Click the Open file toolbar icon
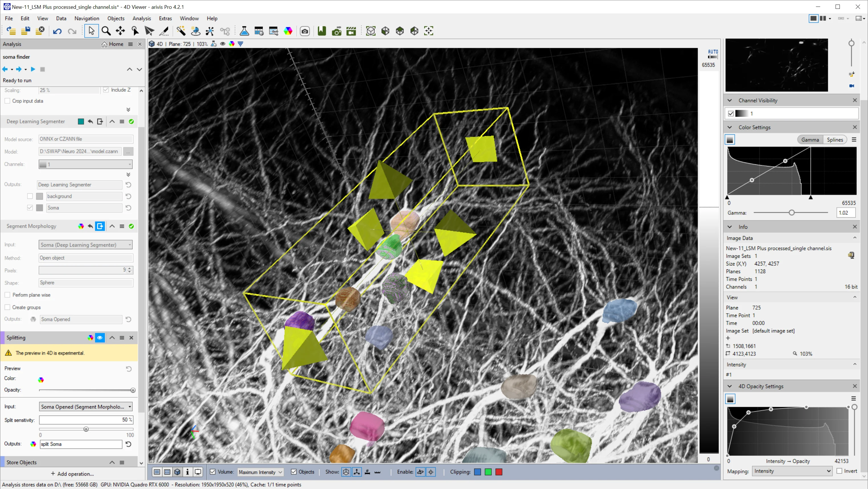 tap(11, 31)
